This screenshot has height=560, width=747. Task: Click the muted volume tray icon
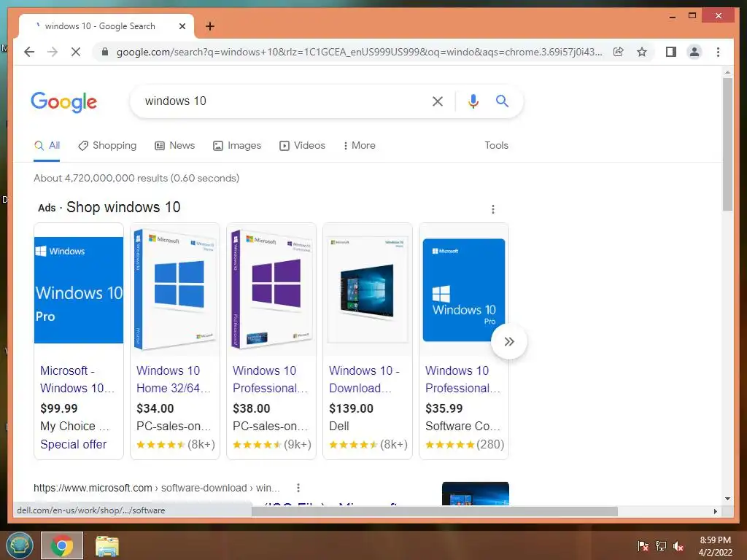[678, 545]
